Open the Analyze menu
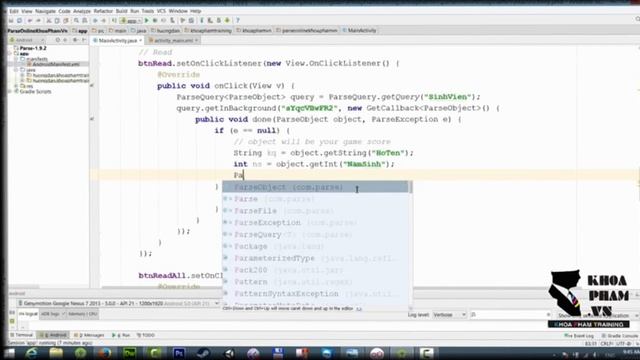Screen dimensions: 640x360 [82, 11]
